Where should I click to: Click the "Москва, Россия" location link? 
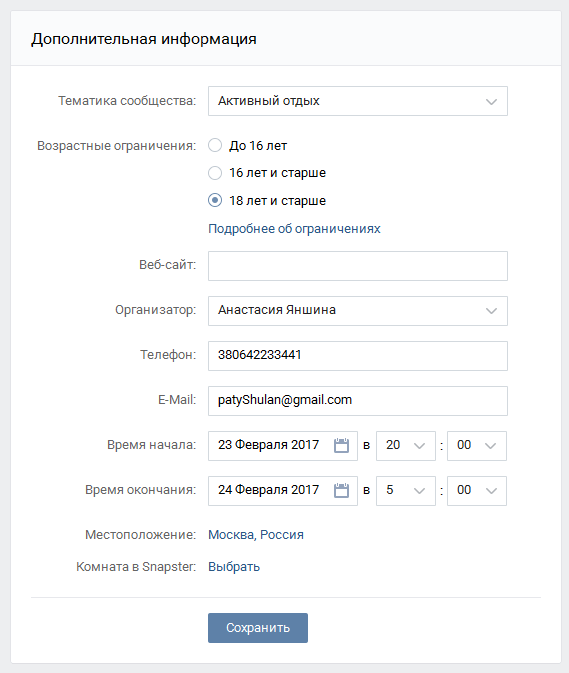(x=256, y=535)
